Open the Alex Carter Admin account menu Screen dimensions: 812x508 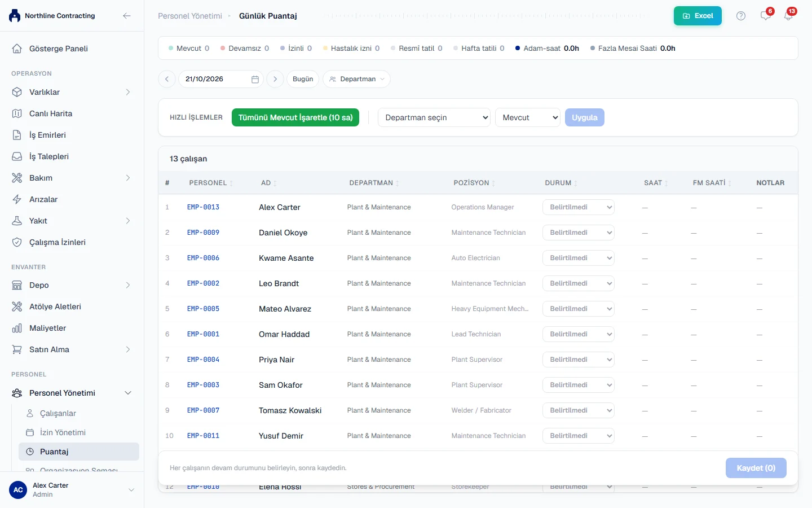click(x=72, y=490)
